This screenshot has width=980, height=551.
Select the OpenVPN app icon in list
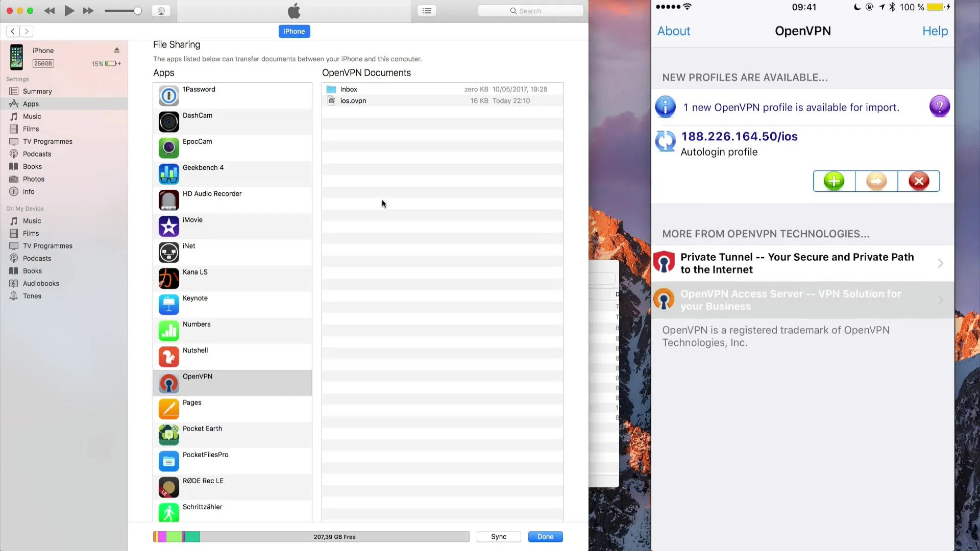168,383
